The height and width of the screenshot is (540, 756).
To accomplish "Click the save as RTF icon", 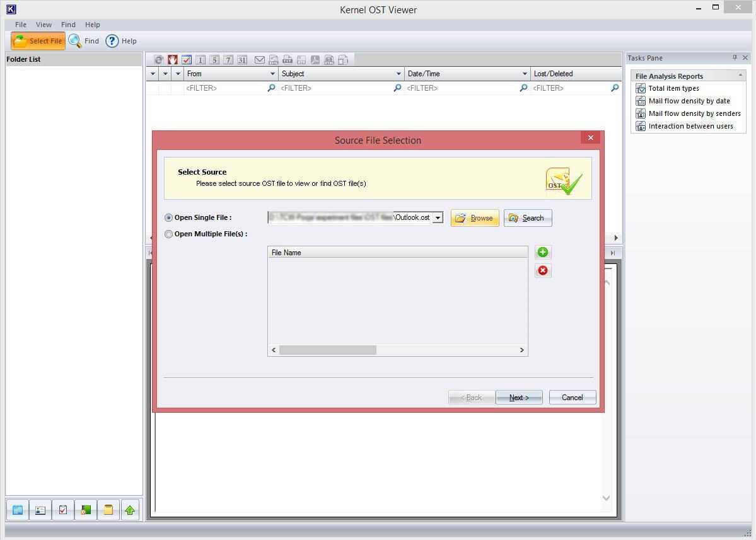I will pos(301,60).
